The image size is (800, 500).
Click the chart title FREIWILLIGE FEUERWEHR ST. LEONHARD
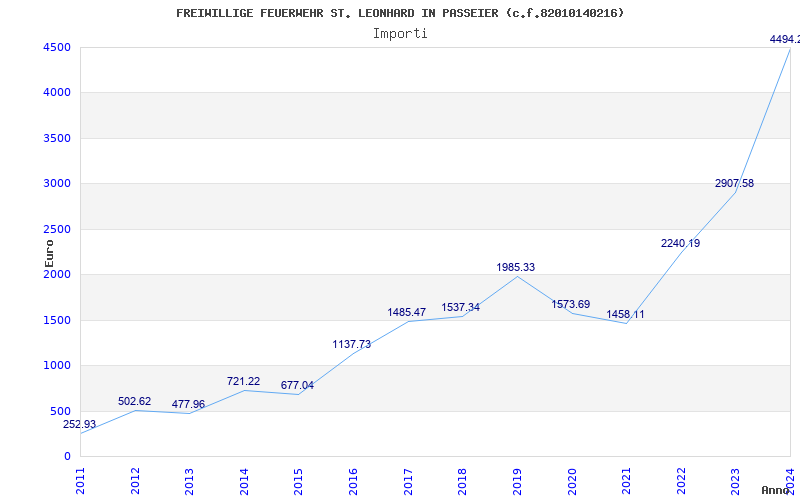point(400,13)
